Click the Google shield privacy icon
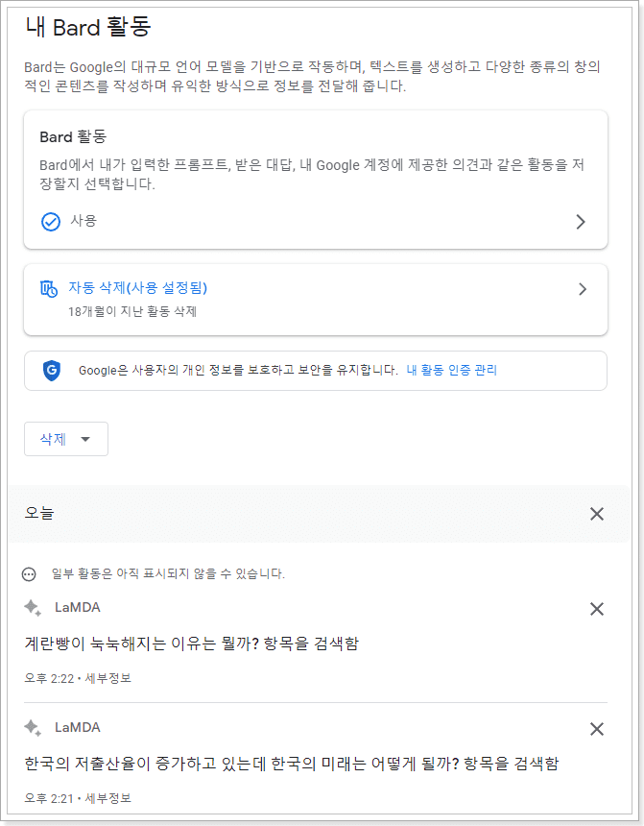The height and width of the screenshot is (826, 644). click(x=56, y=370)
